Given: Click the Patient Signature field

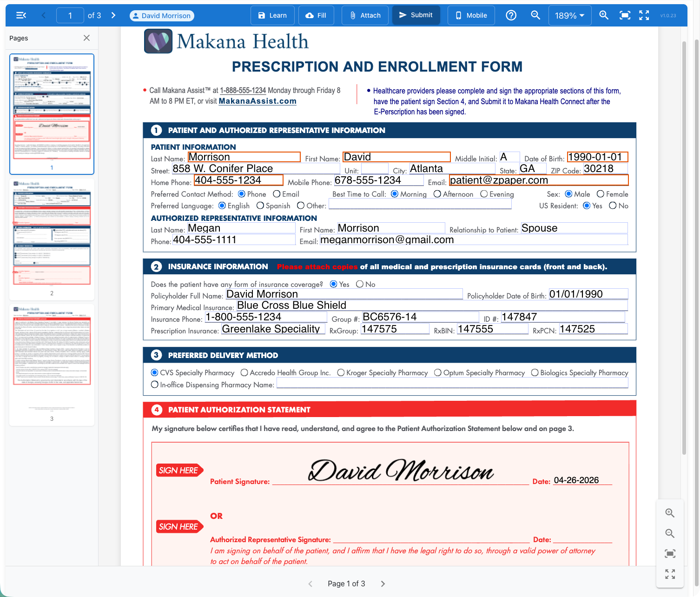Looking at the screenshot, I should click(x=401, y=471).
